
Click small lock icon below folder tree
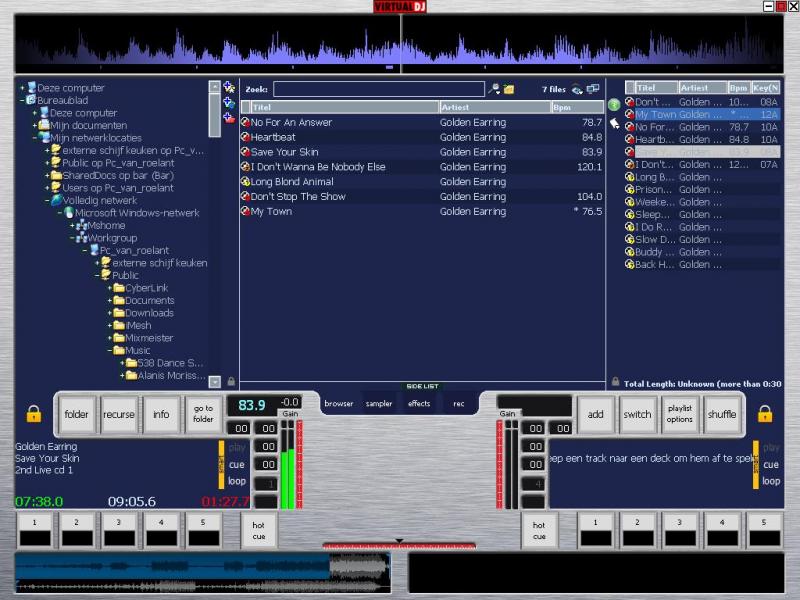click(x=231, y=381)
